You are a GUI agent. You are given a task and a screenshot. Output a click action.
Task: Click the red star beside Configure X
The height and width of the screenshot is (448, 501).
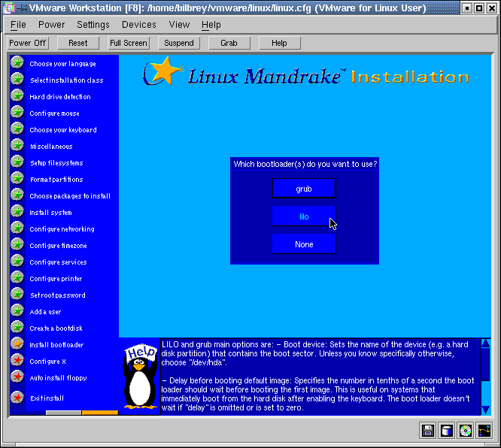(17, 361)
